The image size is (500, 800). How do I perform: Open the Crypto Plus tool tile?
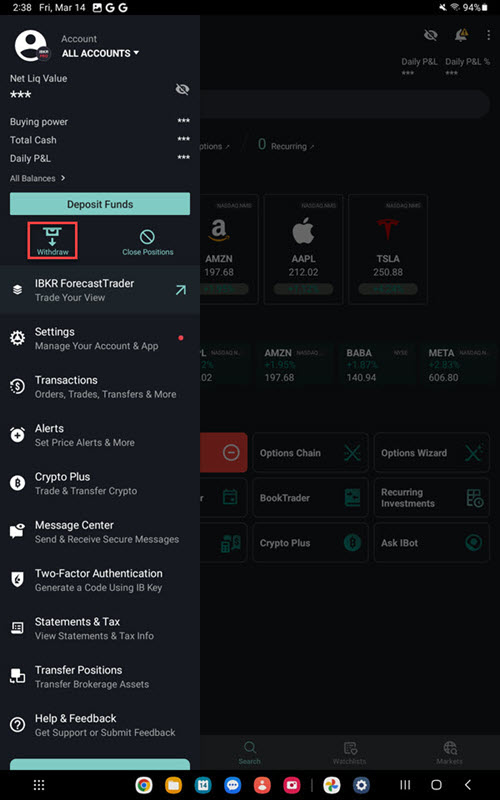click(310, 543)
